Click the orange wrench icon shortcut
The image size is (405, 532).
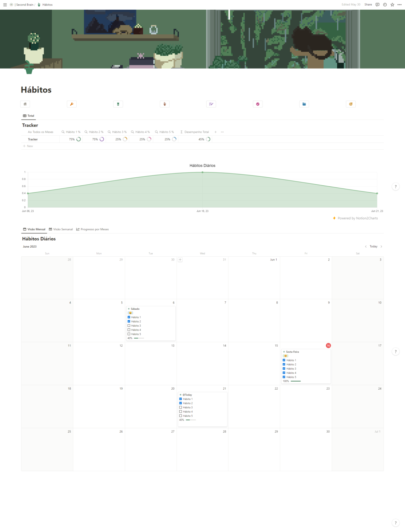[71, 104]
